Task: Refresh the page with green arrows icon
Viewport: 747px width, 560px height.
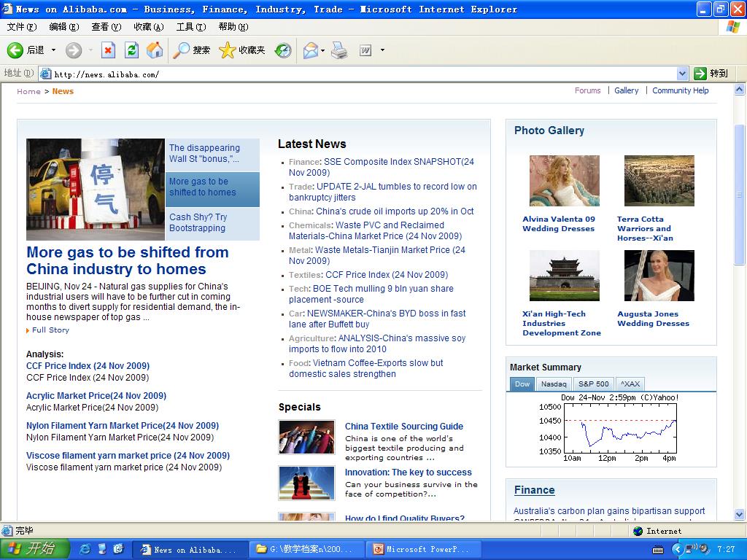Action: pos(131,50)
